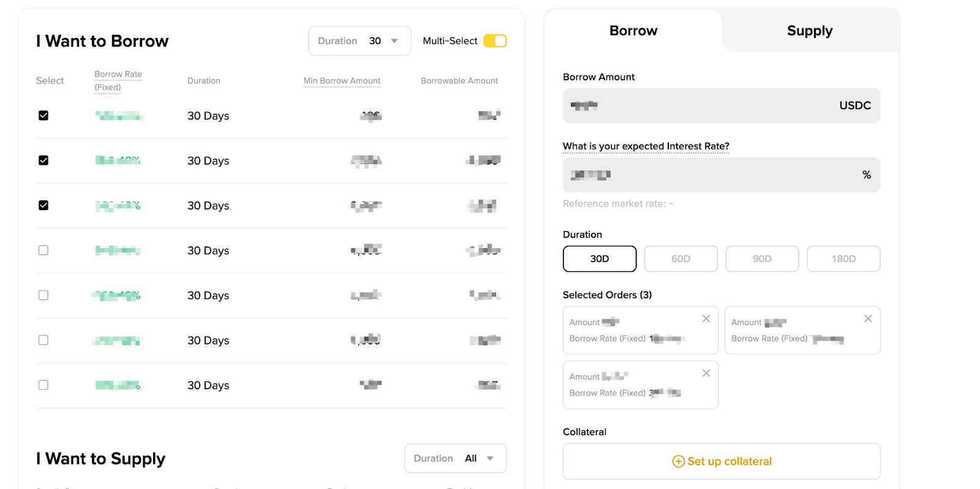Image resolution: width=980 pixels, height=489 pixels.
Task: Check the fourth borrow order checkbox
Action: 43,251
